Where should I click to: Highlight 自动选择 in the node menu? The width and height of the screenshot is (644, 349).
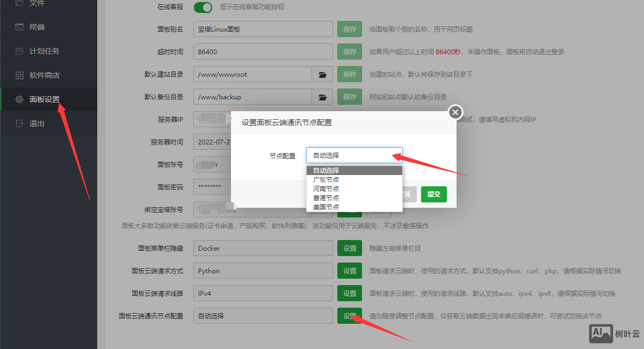point(325,170)
